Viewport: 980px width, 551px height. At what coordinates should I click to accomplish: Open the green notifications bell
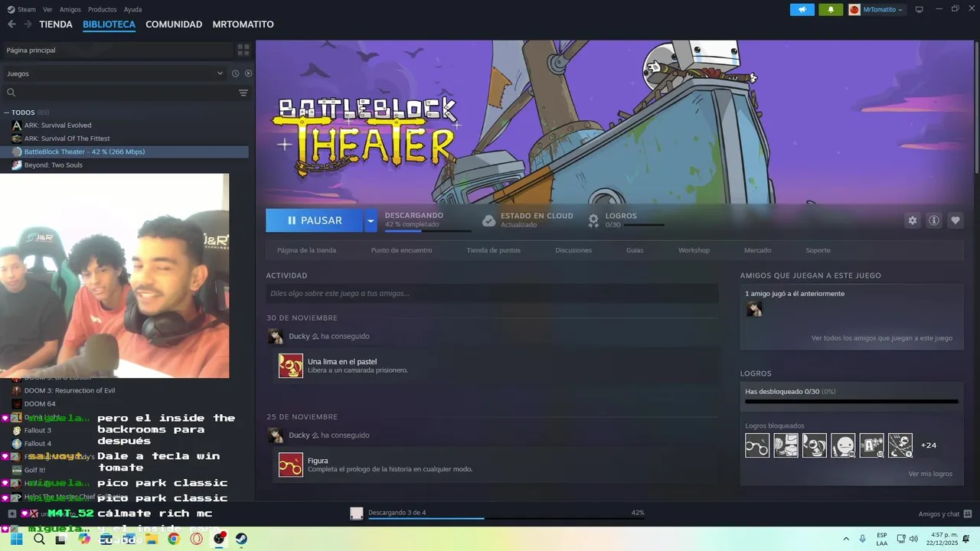click(x=831, y=9)
